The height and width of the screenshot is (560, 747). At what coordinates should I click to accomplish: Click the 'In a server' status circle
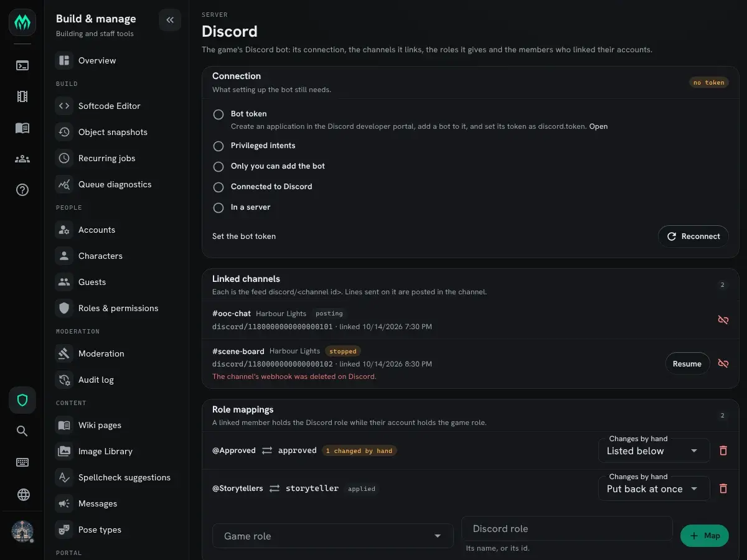tap(218, 208)
